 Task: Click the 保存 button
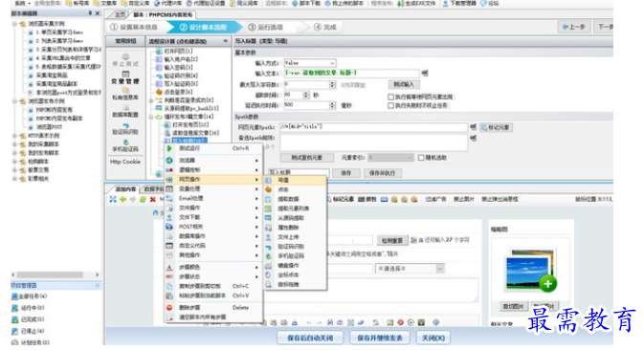click(345, 173)
